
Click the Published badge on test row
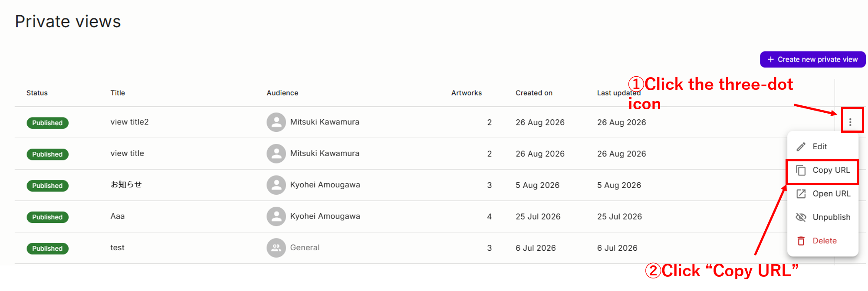47,248
